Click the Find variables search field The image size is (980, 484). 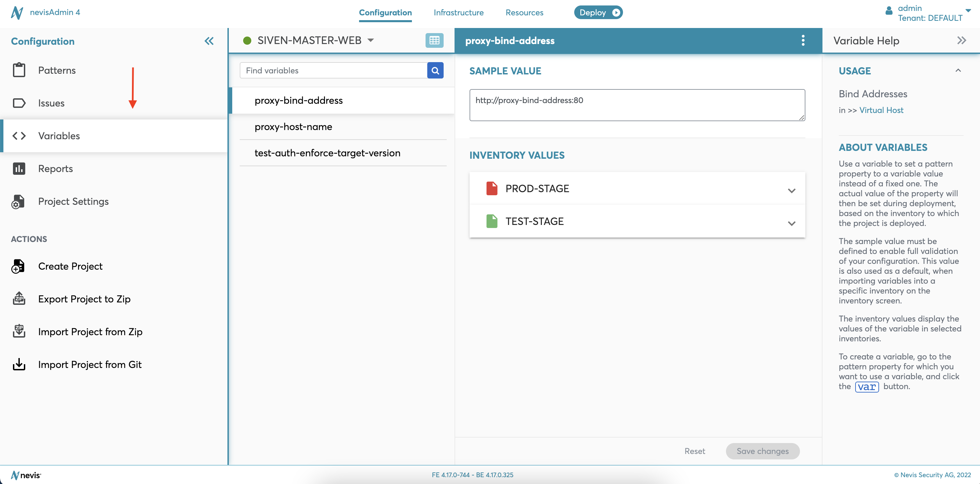(333, 70)
